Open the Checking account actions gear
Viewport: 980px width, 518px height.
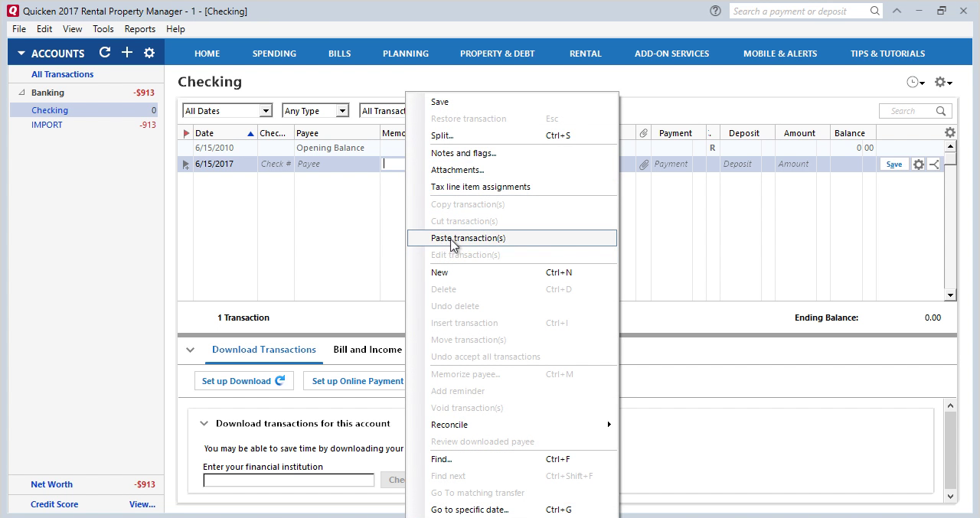click(943, 82)
